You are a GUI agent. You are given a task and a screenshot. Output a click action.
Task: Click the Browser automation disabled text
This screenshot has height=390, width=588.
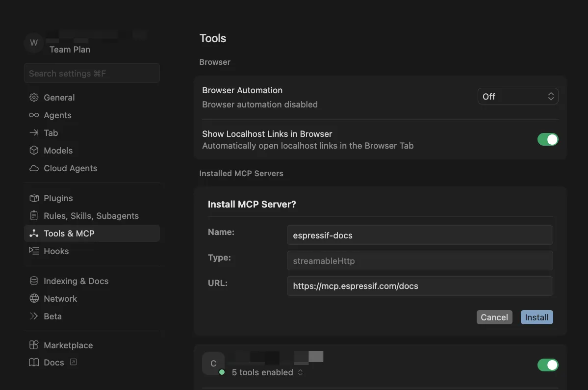click(259, 104)
